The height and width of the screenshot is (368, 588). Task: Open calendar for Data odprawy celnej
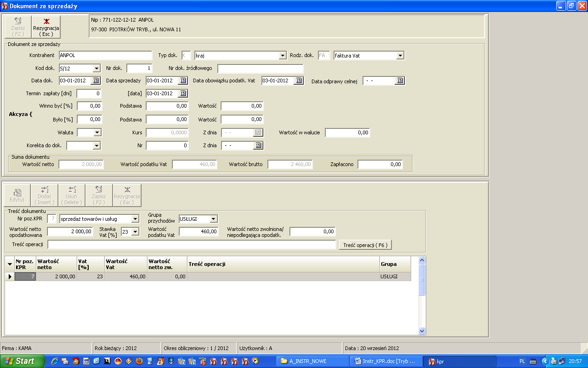pyautogui.click(x=399, y=80)
